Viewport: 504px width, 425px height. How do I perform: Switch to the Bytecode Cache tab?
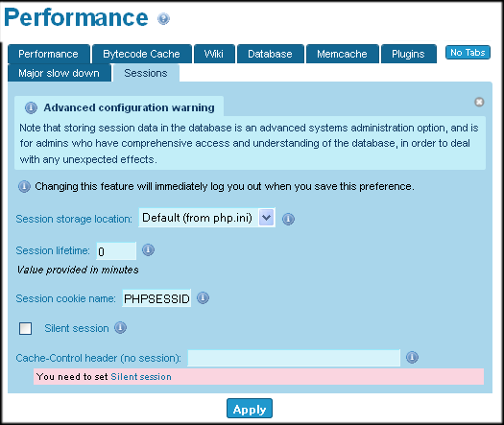[x=142, y=54]
